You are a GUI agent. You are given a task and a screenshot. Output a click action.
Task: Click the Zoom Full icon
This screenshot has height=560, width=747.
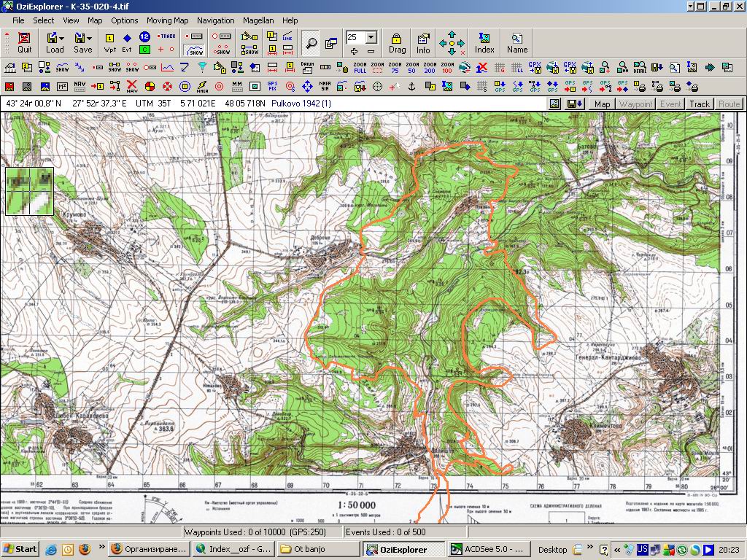(x=360, y=68)
